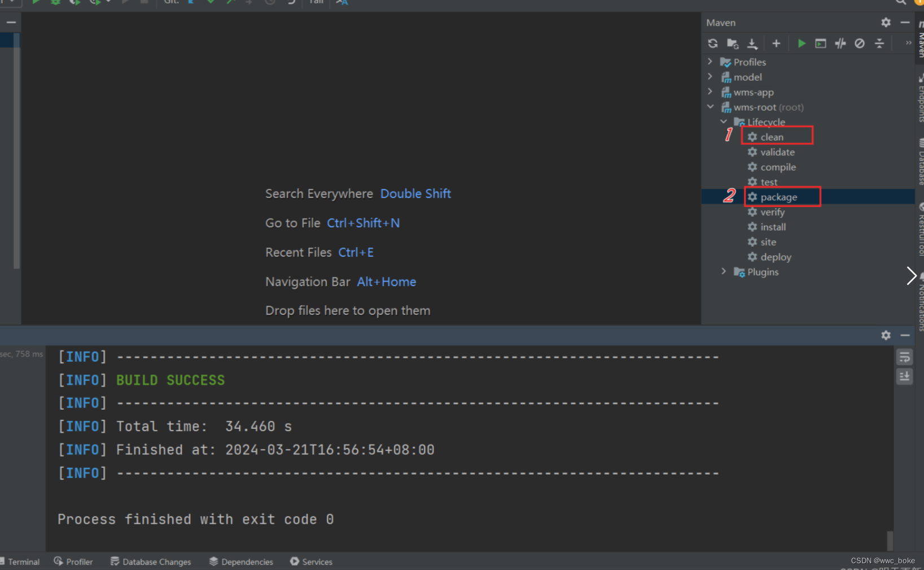Click the BUILD SUCCESS console line

click(x=170, y=380)
